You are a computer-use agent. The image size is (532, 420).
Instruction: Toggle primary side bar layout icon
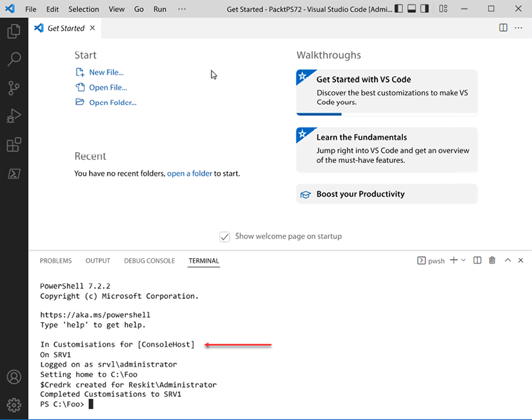[x=399, y=8]
